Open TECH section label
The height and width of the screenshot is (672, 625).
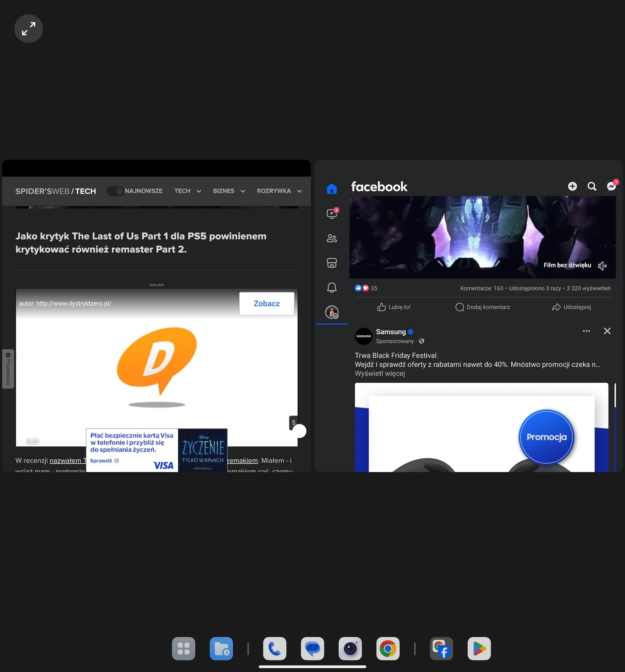pos(182,191)
